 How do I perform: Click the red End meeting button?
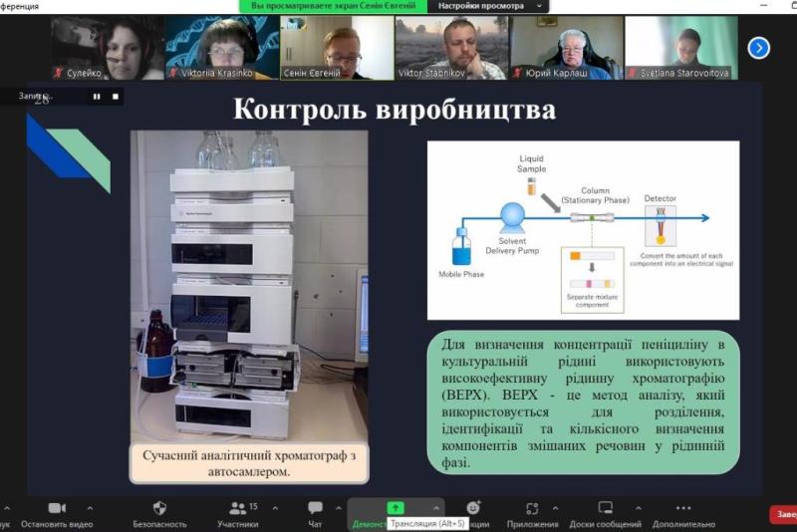tap(784, 514)
